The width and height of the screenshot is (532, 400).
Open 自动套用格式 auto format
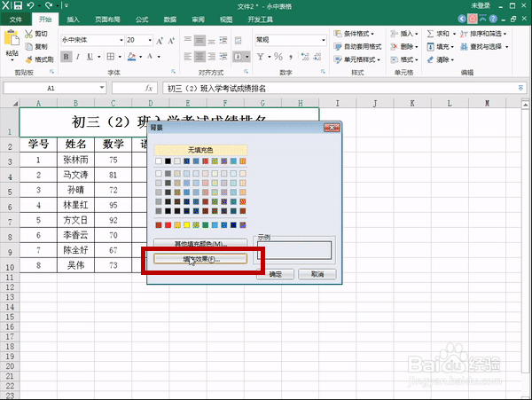click(358, 46)
